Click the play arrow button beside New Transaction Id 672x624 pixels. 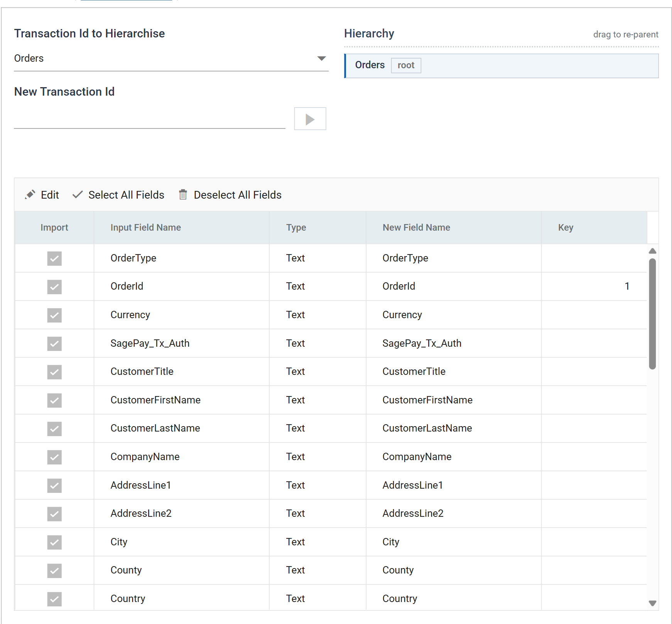(x=310, y=119)
